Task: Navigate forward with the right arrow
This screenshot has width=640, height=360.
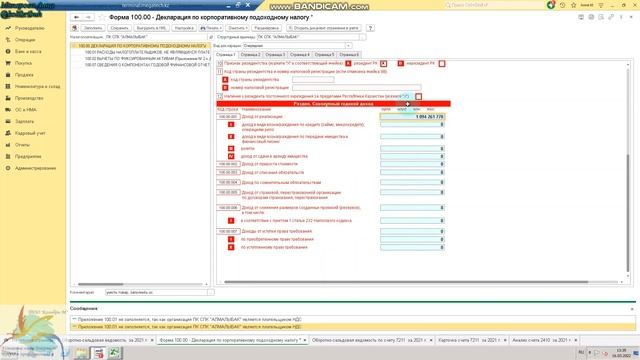Action: click(x=88, y=17)
